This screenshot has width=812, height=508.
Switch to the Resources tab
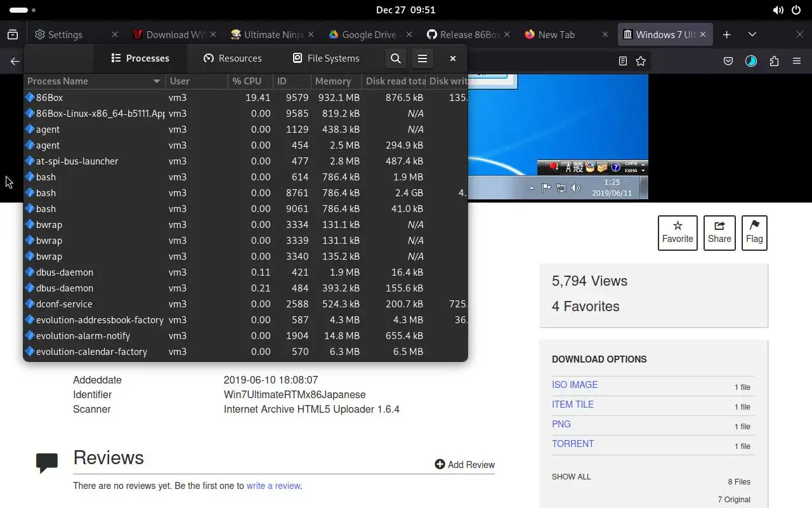[232, 58]
